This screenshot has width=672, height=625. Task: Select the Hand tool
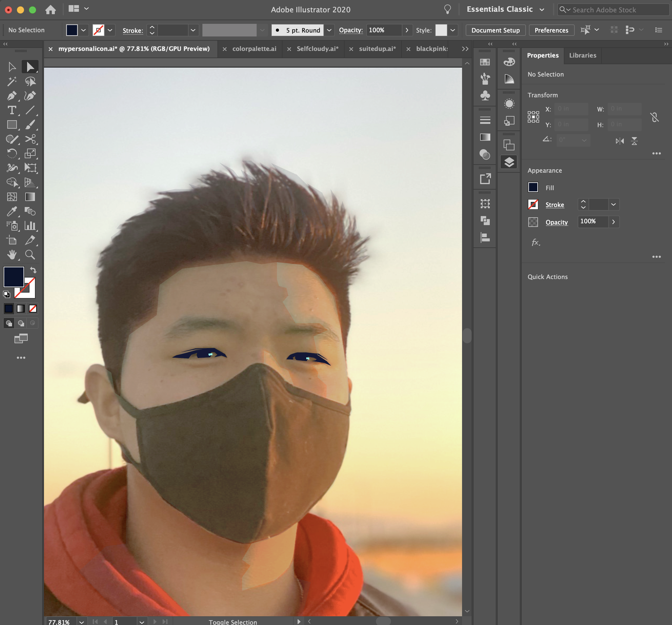click(12, 255)
